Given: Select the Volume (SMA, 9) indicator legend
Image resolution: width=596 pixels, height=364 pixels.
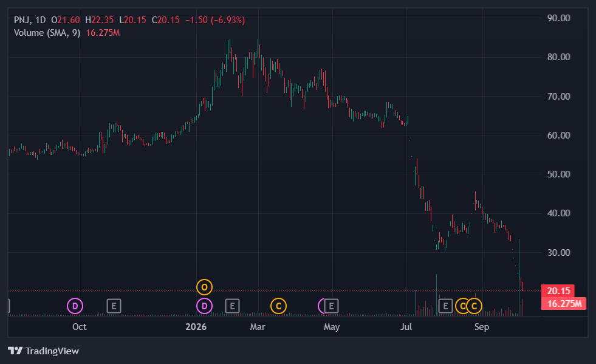Looking at the screenshot, I should tap(47, 33).
